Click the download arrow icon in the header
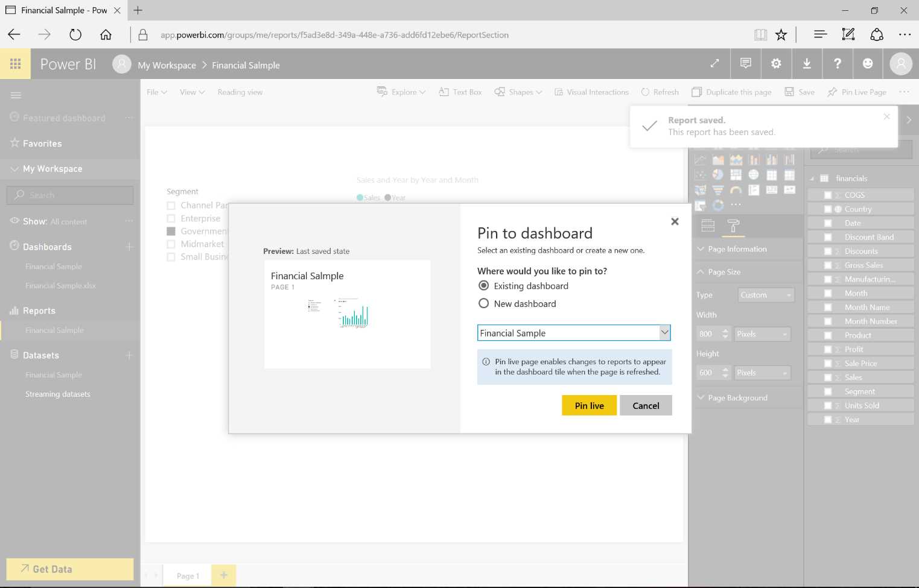 [x=807, y=63]
